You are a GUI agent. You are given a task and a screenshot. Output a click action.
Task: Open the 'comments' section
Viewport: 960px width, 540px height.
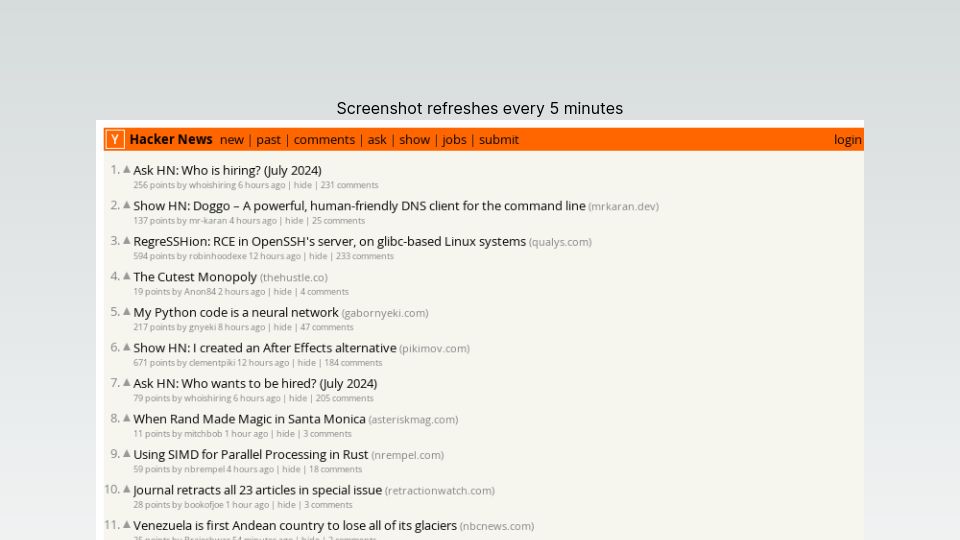coord(324,140)
